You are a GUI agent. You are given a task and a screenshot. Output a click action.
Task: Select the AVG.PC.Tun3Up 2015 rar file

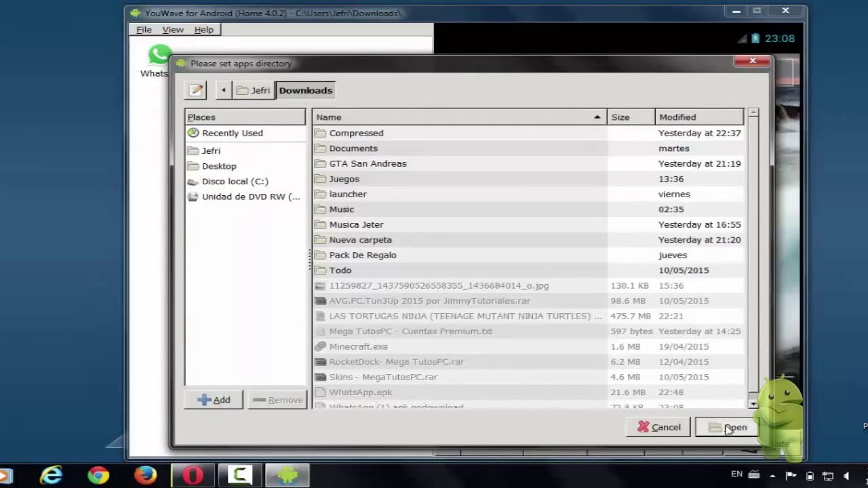tap(528, 301)
